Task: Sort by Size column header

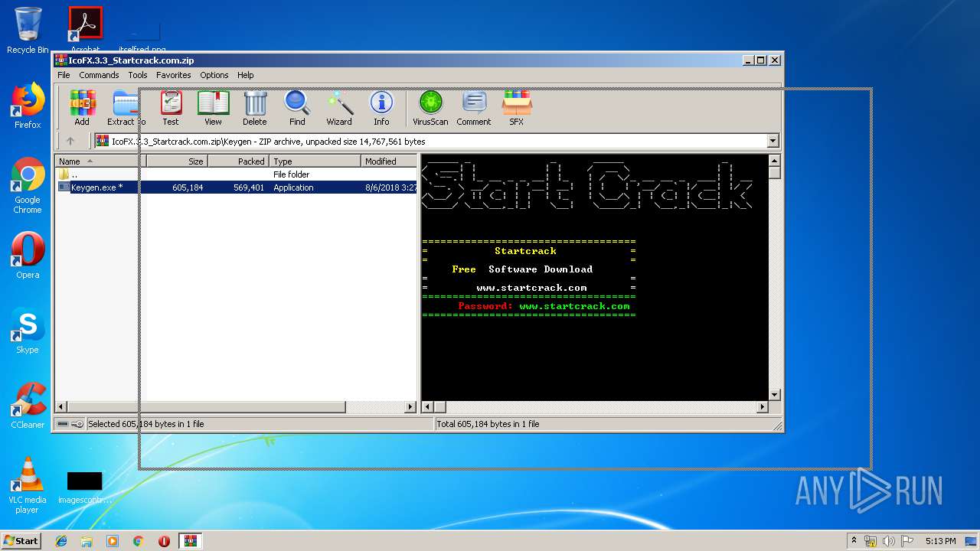Action: coord(177,161)
